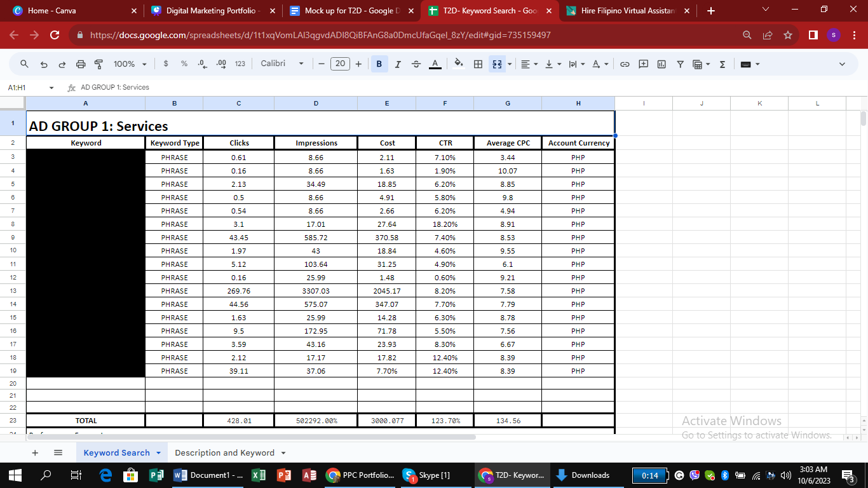Insert a link
Viewport: 868px width, 488px height.
tap(625, 64)
